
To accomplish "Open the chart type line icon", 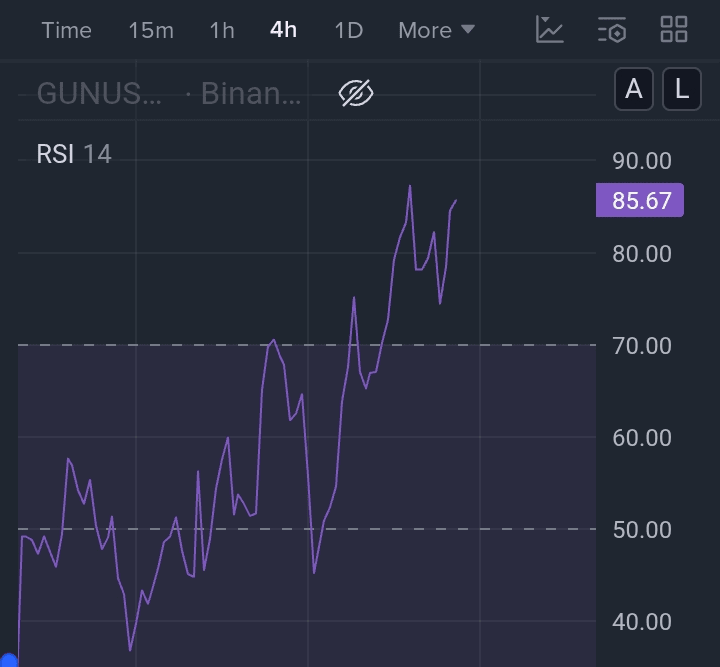I will (549, 30).
